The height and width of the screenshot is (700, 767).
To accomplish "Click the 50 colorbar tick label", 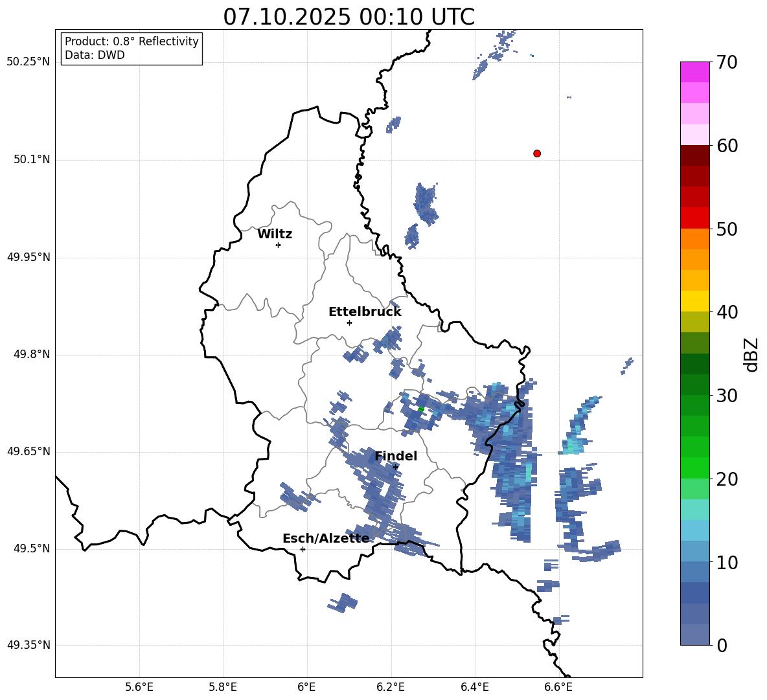I will pyautogui.click(x=727, y=229).
